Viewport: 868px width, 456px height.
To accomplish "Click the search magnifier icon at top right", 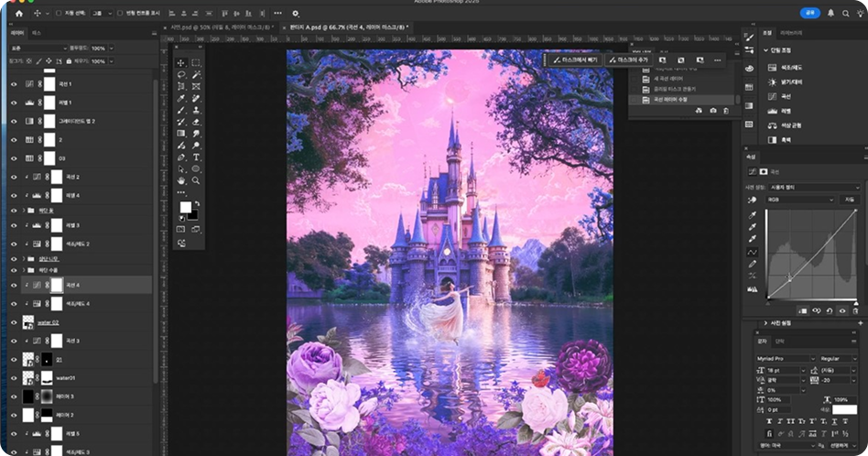I will 845,14.
